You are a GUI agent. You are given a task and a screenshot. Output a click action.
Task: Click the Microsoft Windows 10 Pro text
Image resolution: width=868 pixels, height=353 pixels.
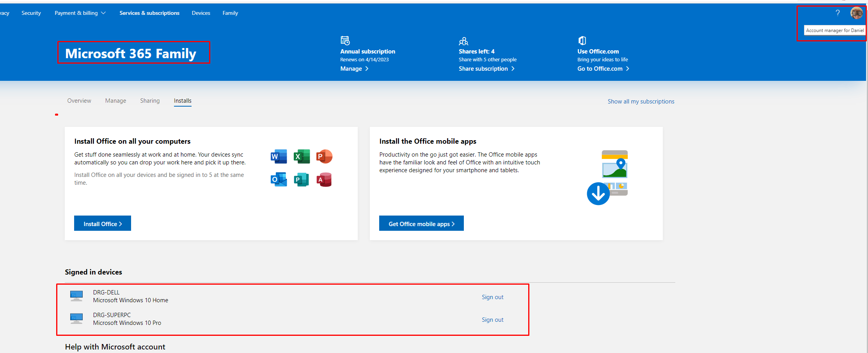(127, 323)
